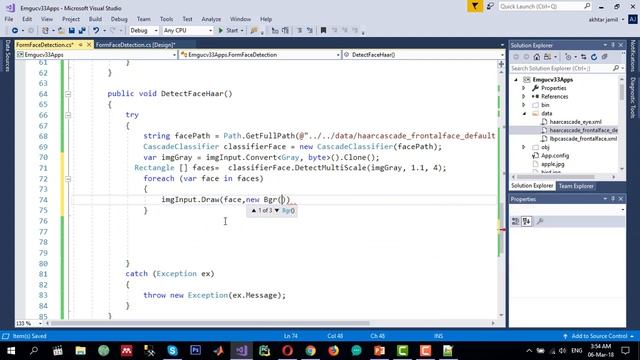This screenshot has height=360, width=640.
Task: Click the Save All toolbar icon
Action: 82,31
